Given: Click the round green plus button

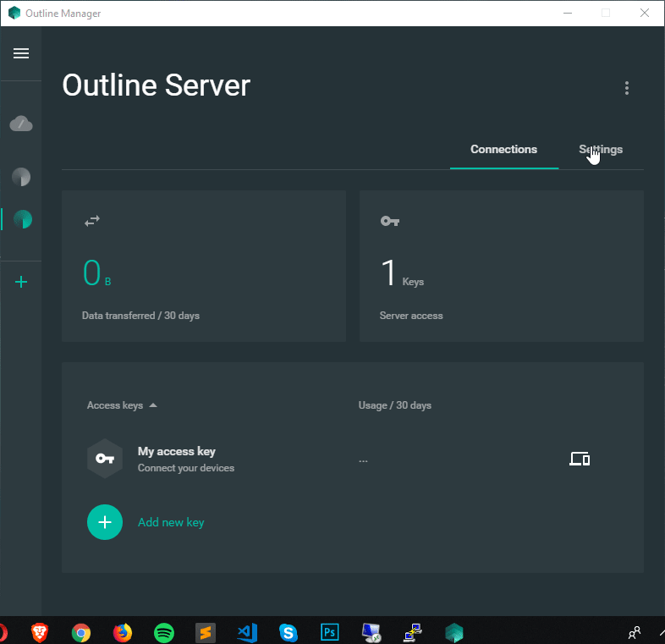Looking at the screenshot, I should coord(105,522).
